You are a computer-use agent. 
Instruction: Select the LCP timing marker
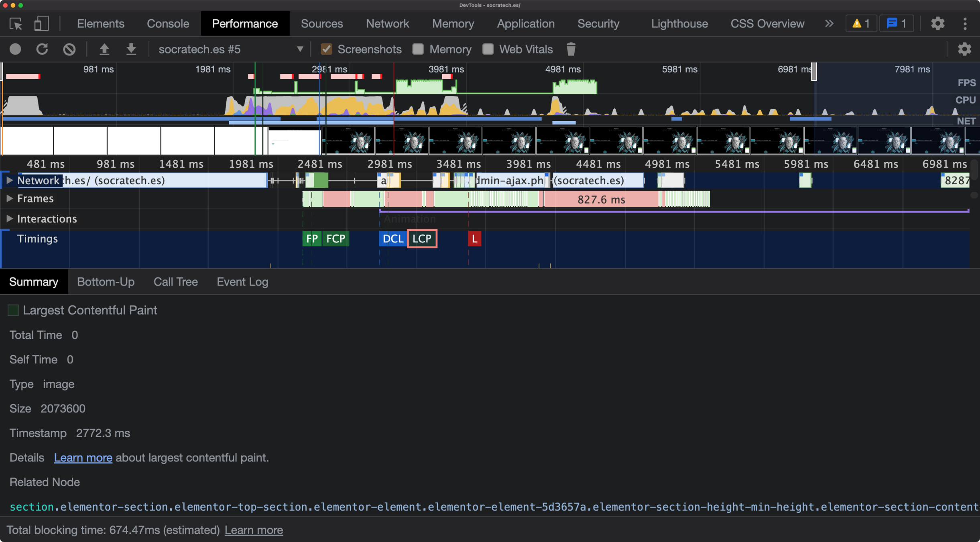point(422,239)
